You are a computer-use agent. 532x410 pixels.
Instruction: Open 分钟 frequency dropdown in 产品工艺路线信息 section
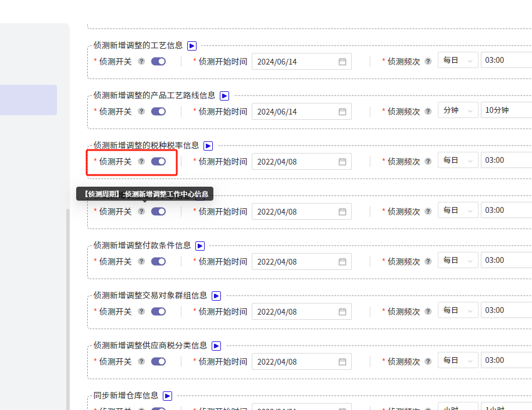click(x=458, y=110)
